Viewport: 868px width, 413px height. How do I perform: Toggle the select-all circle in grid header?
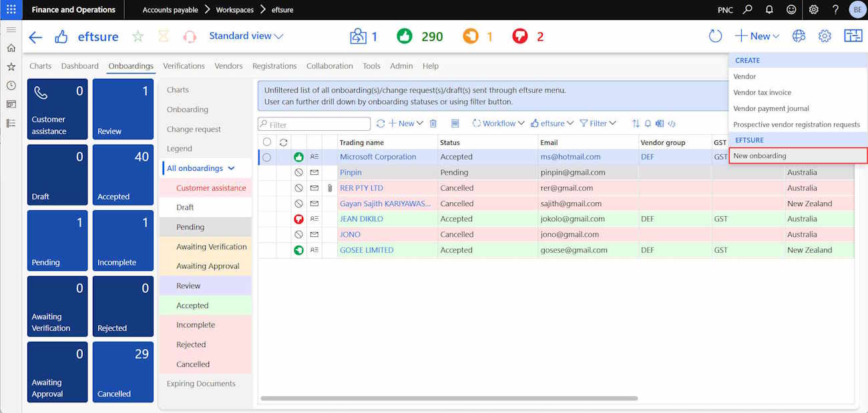[267, 142]
